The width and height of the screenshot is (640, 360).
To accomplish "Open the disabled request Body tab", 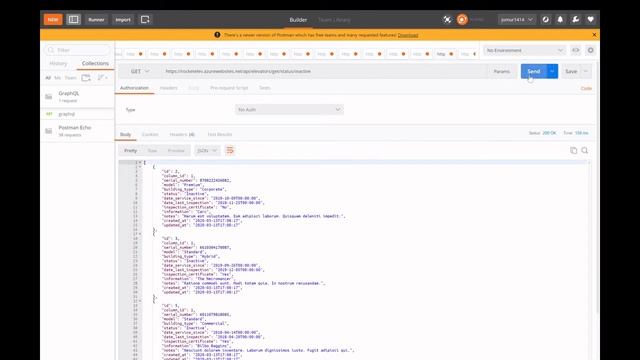I will pos(193,88).
